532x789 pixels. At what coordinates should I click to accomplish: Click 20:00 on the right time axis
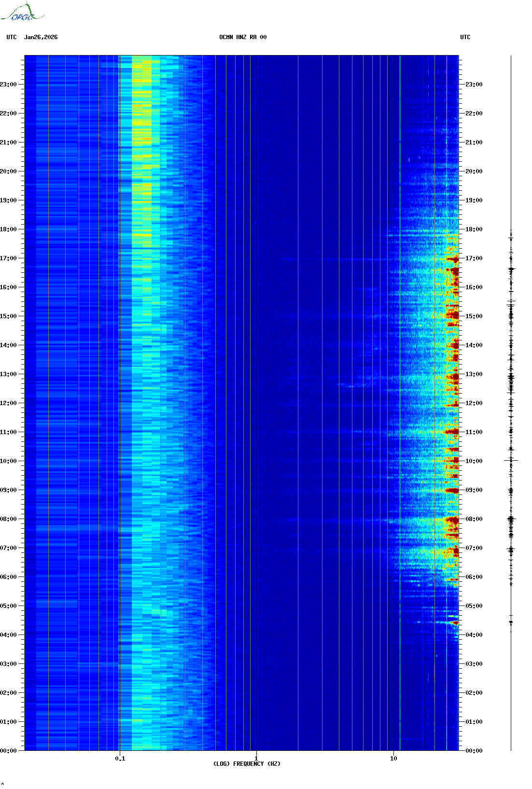[474, 171]
